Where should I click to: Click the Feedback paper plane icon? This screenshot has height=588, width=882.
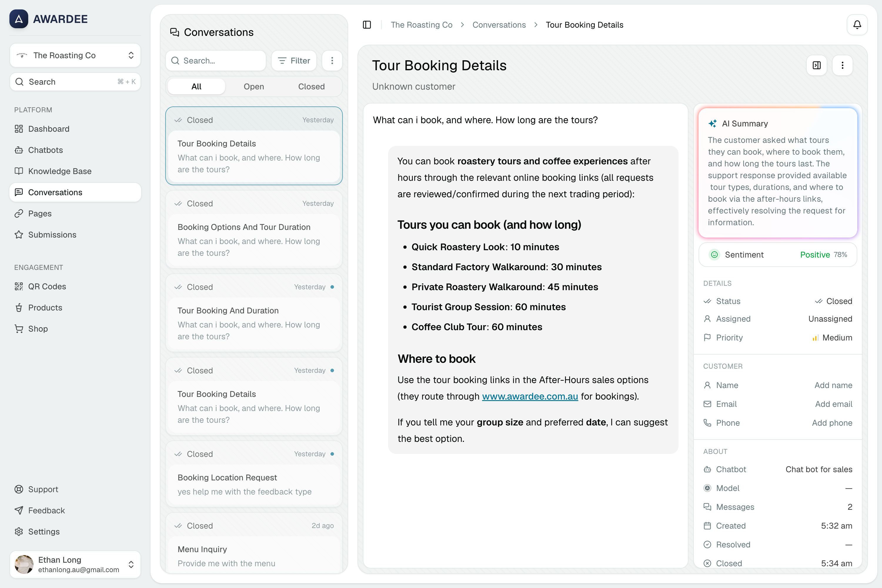[19, 510]
